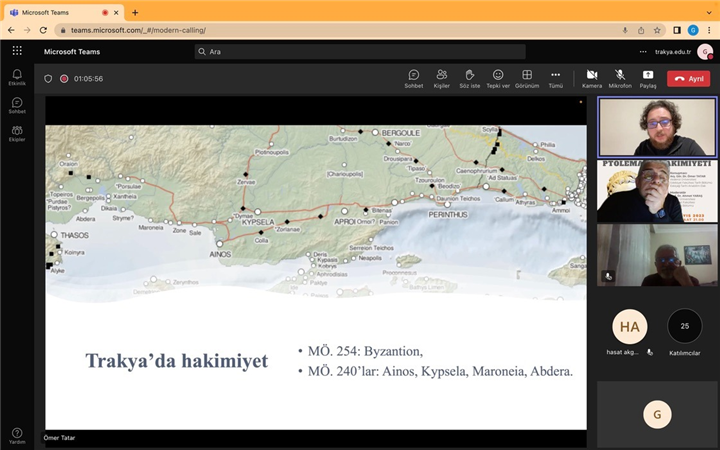
Task: Click the hasat akg... participant name
Action: 622,352
